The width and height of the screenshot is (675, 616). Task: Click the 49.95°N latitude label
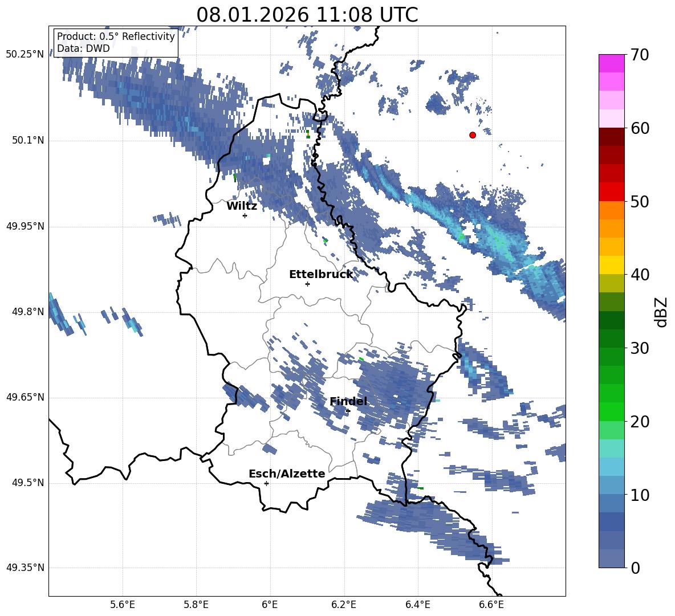pyautogui.click(x=25, y=226)
